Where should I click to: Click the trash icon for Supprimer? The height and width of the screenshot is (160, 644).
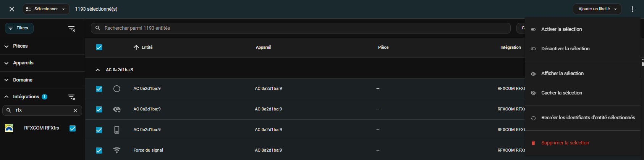click(533, 143)
